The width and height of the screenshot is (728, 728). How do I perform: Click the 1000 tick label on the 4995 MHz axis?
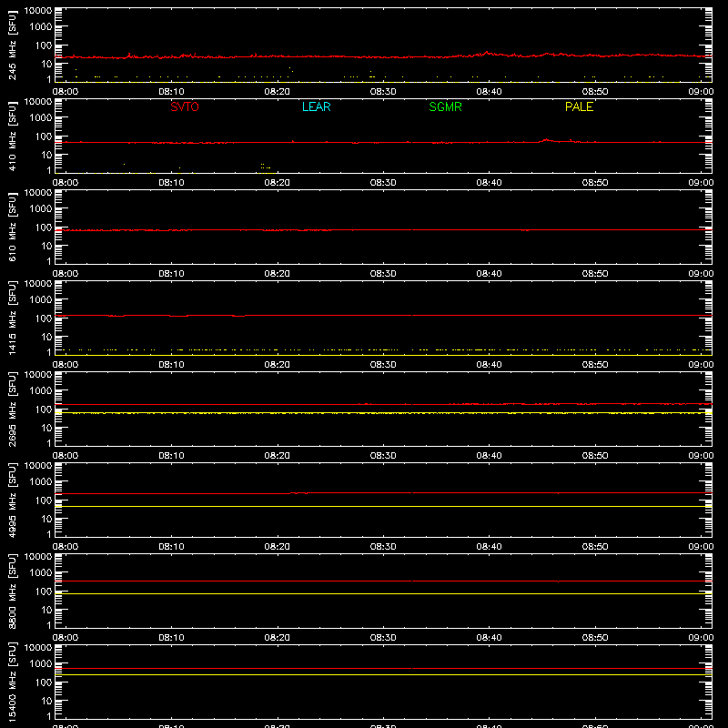point(41,481)
